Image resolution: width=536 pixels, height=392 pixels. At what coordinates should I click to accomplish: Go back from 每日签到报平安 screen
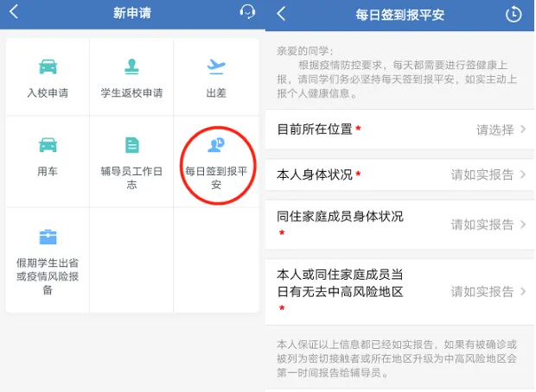[281, 14]
